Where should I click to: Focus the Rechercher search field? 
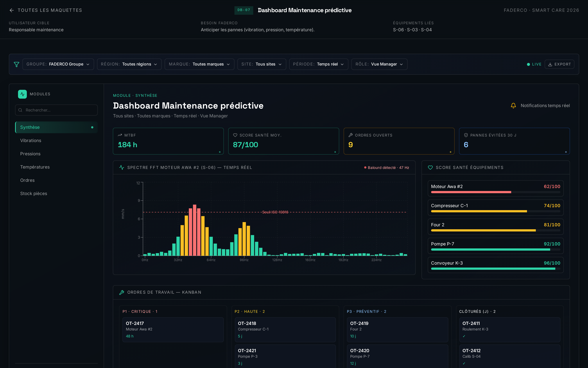coord(56,110)
